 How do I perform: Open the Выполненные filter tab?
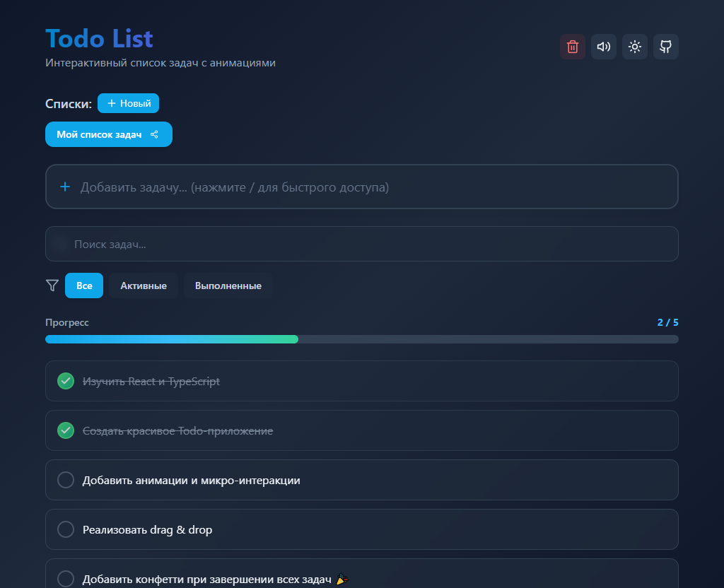228,285
